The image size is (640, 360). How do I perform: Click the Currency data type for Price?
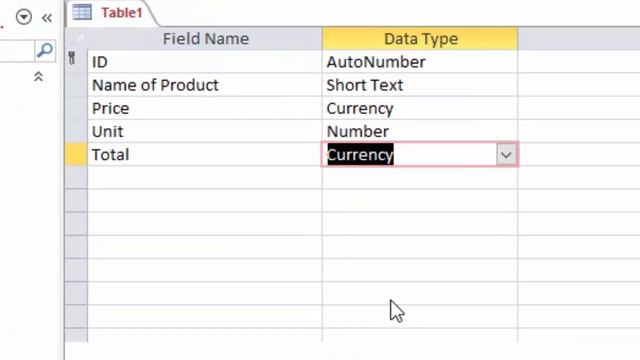[x=420, y=109]
